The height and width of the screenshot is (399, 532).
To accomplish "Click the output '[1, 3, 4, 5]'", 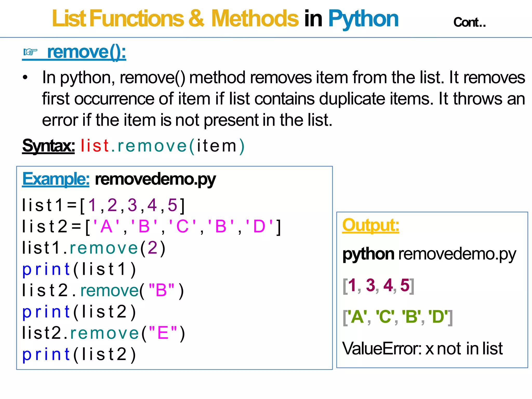I will (x=378, y=286).
